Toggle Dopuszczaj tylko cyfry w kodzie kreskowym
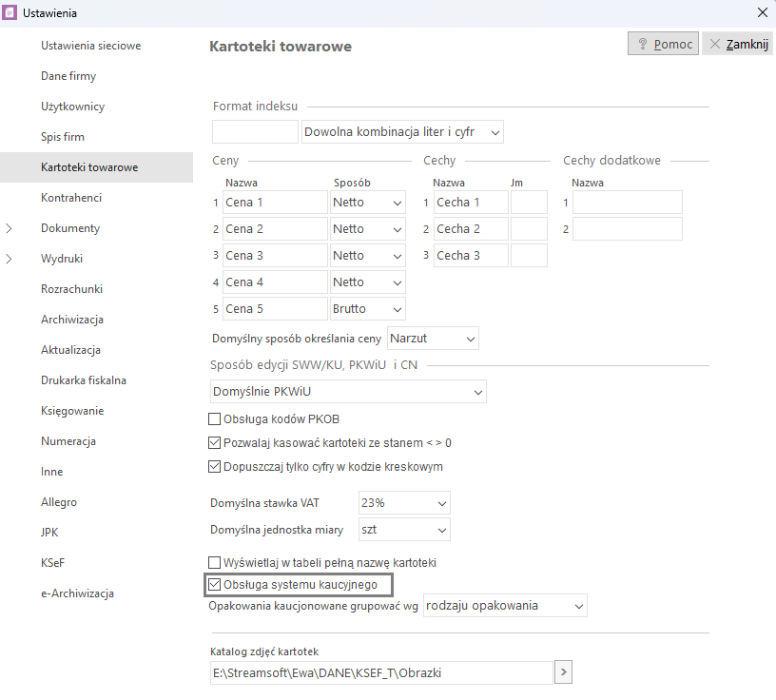The width and height of the screenshot is (776, 700). point(214,467)
